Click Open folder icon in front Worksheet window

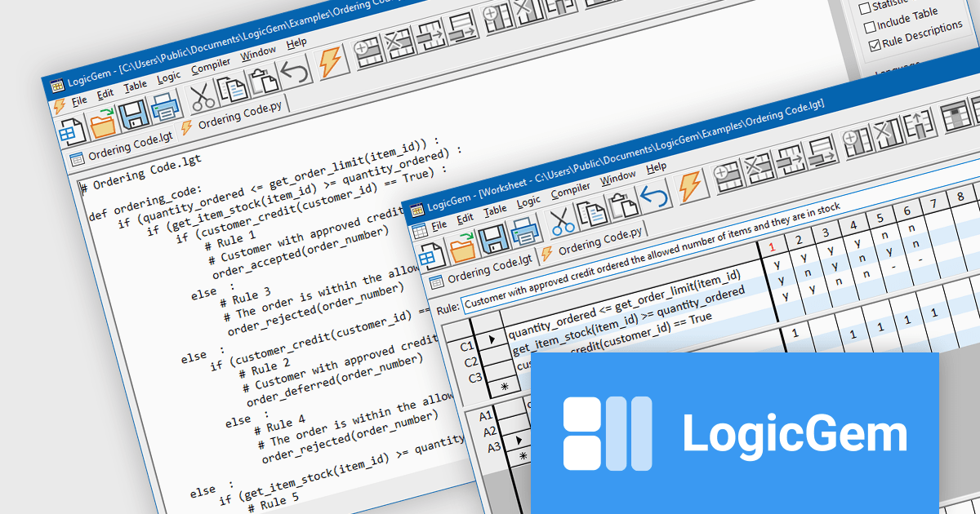(x=463, y=249)
